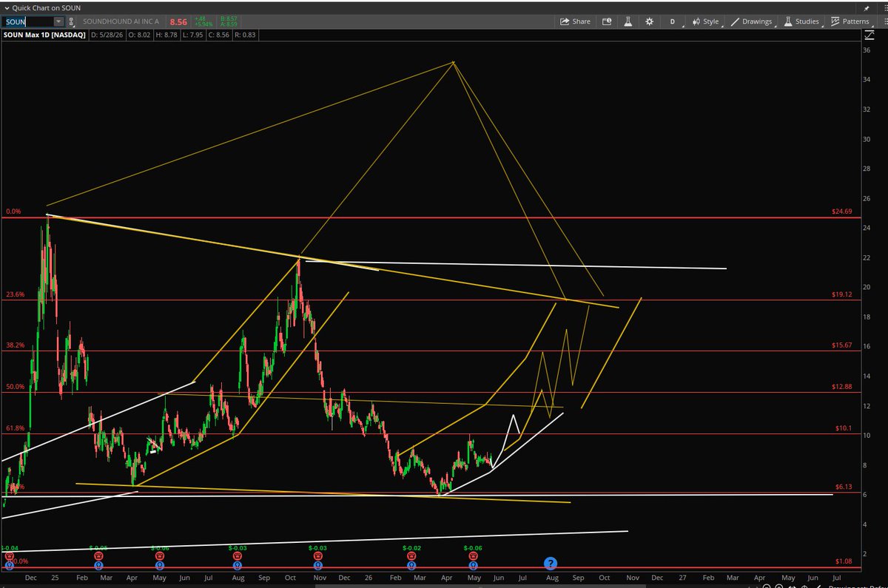
Task: Click the $12.88 price level label
Action: (842, 387)
